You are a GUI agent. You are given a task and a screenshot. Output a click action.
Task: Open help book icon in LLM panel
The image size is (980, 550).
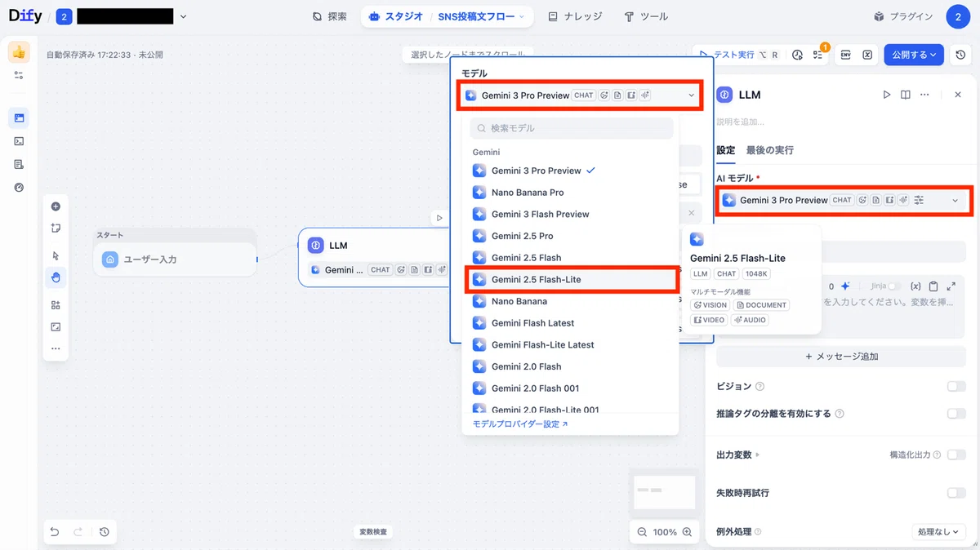[x=906, y=95]
